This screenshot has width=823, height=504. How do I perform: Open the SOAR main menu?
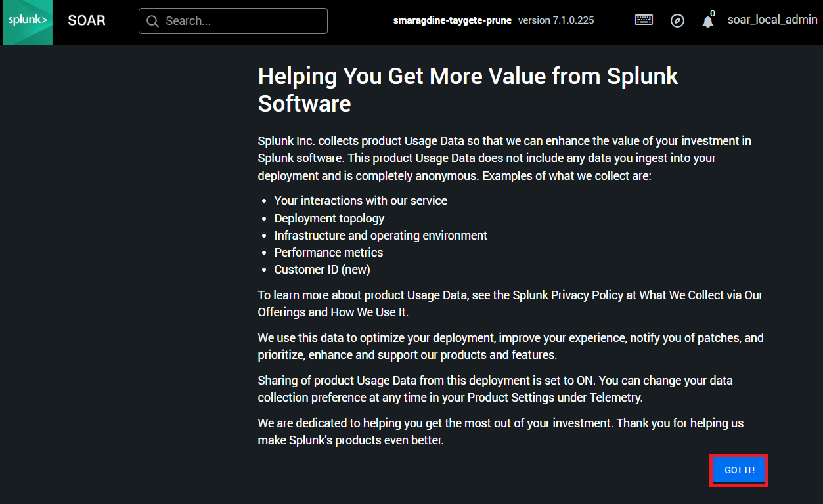(x=87, y=20)
